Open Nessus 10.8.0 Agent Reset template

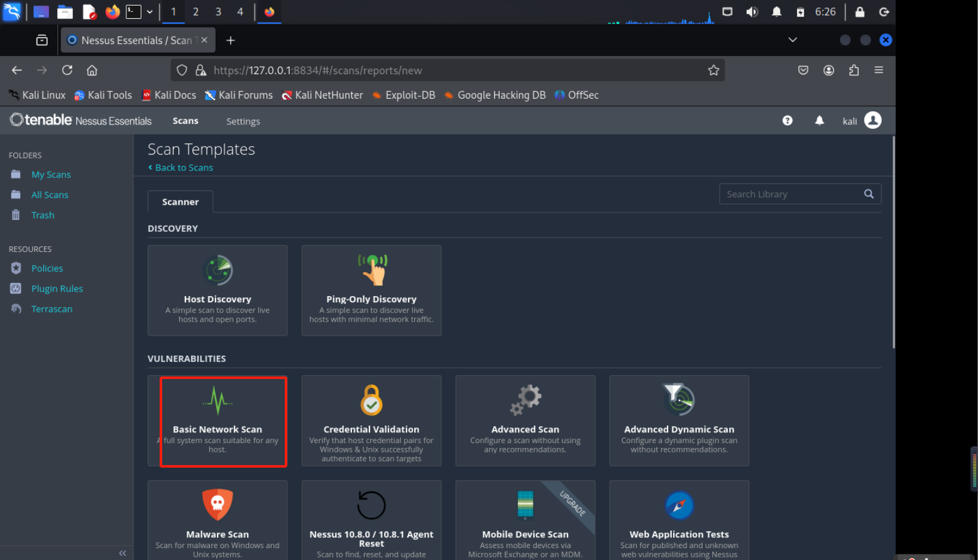pos(371,520)
